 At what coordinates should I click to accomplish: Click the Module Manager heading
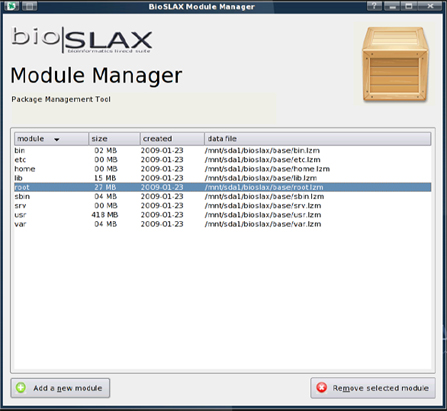(x=96, y=75)
